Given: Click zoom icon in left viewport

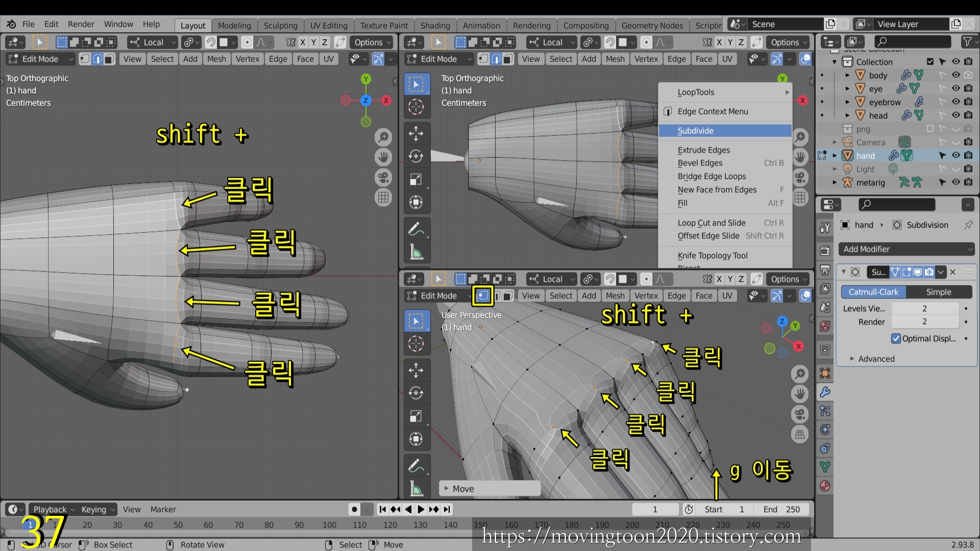Looking at the screenshot, I should pyautogui.click(x=383, y=137).
